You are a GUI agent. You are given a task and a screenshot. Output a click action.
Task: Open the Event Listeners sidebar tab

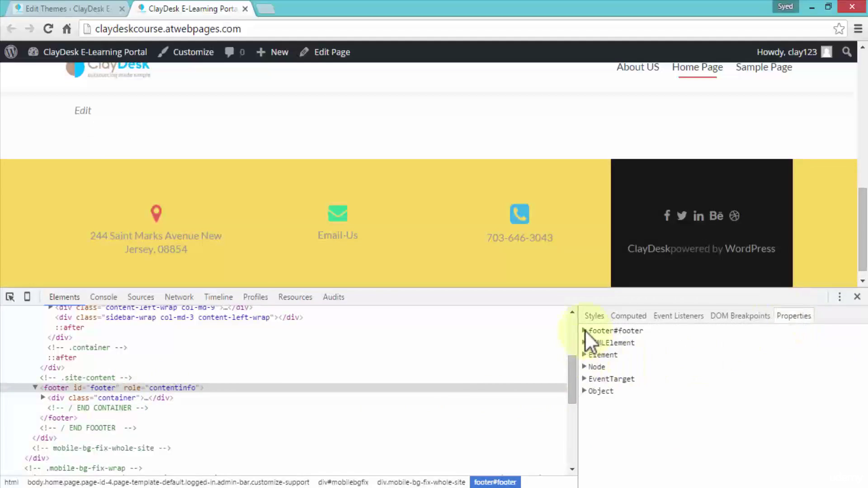click(679, 316)
